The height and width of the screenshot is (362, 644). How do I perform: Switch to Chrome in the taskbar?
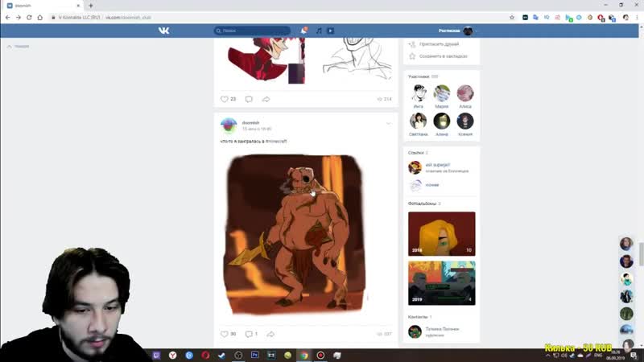coord(304,356)
